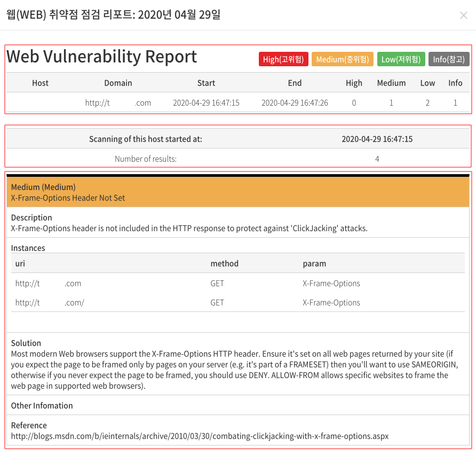Screen dimensions: 476x453
Task: Click the End column header
Action: coord(295,83)
